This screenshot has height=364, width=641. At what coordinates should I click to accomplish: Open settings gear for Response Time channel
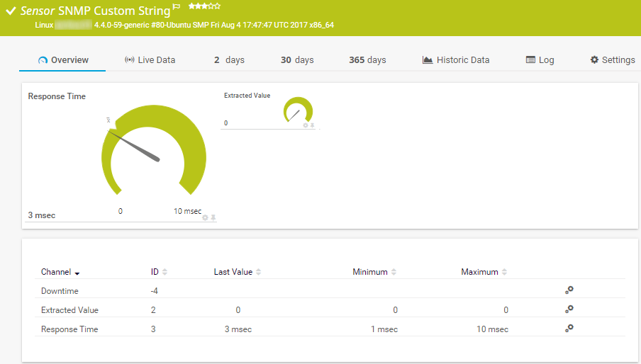569,328
